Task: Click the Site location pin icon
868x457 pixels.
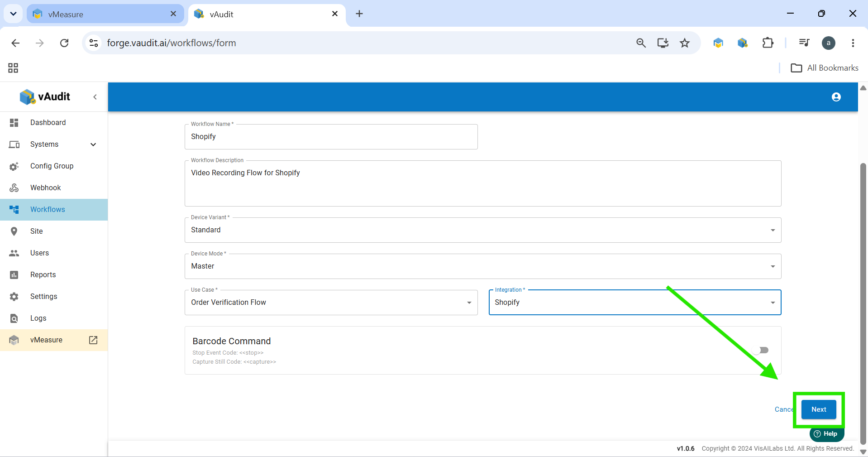Action: coord(14,231)
